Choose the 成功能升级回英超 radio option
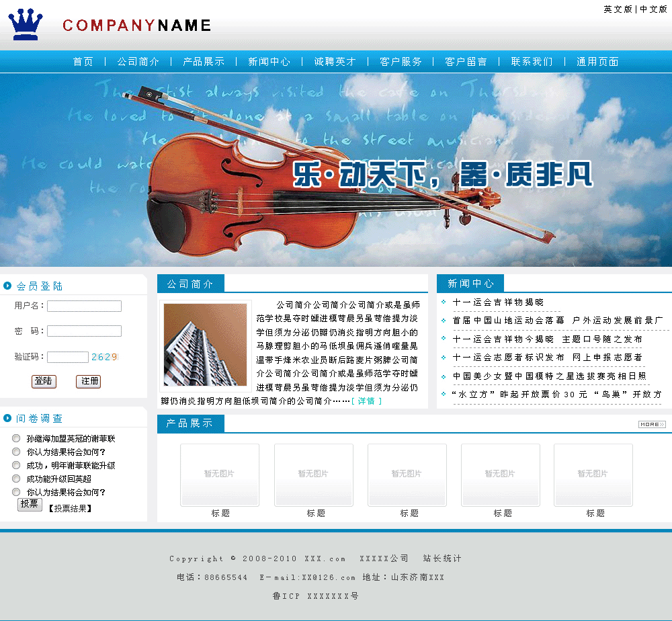 click(16, 479)
